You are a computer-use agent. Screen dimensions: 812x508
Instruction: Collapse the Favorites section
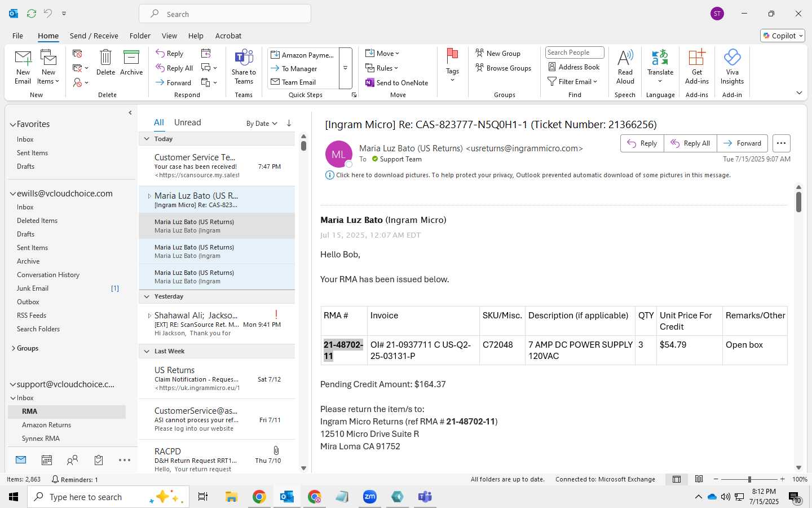click(x=13, y=124)
